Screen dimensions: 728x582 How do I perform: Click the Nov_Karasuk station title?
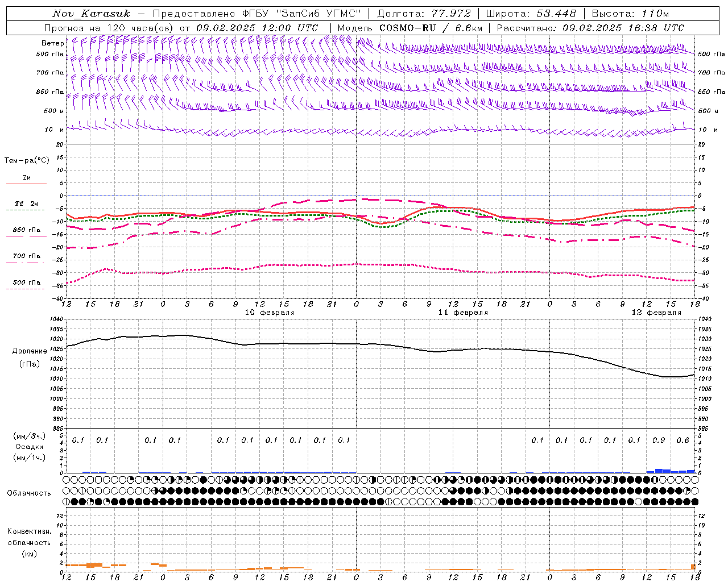[x=91, y=14]
